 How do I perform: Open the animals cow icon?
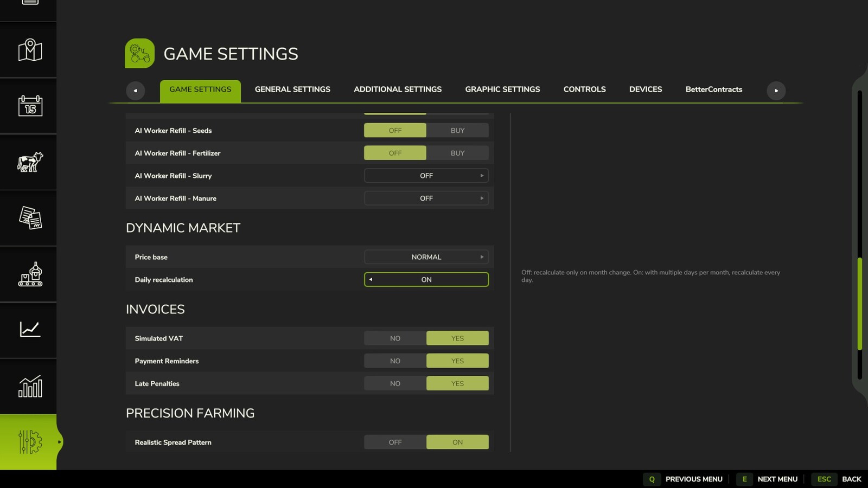(30, 162)
